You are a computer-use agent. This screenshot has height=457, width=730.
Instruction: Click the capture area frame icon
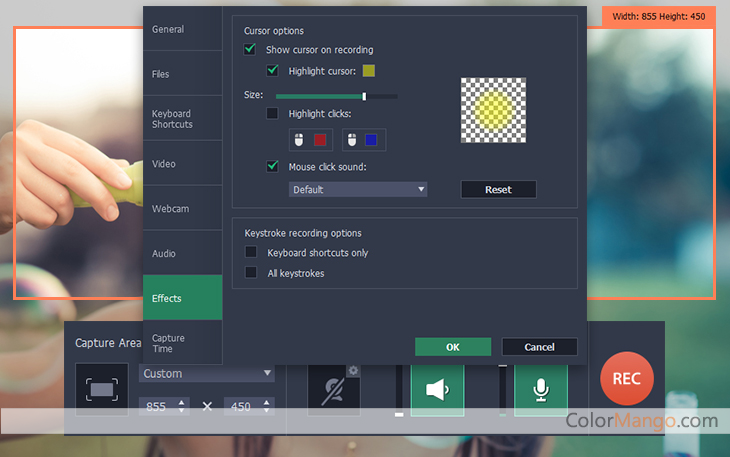click(x=101, y=389)
